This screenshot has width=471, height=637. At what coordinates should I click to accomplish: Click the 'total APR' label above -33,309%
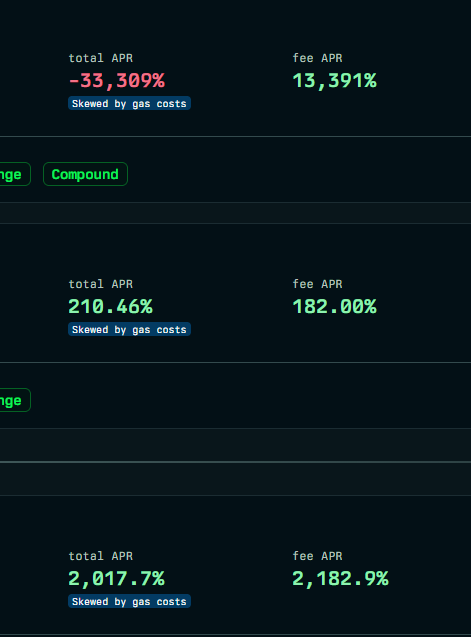point(101,58)
